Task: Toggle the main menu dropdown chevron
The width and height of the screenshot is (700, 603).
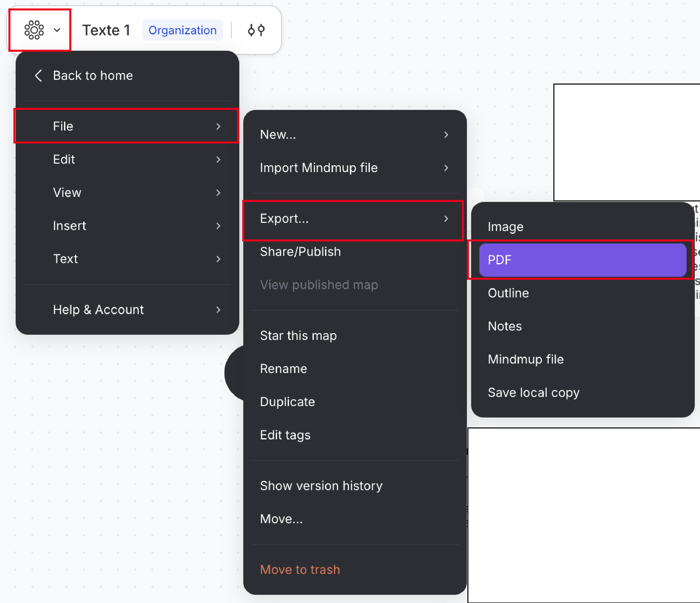Action: coord(57,30)
